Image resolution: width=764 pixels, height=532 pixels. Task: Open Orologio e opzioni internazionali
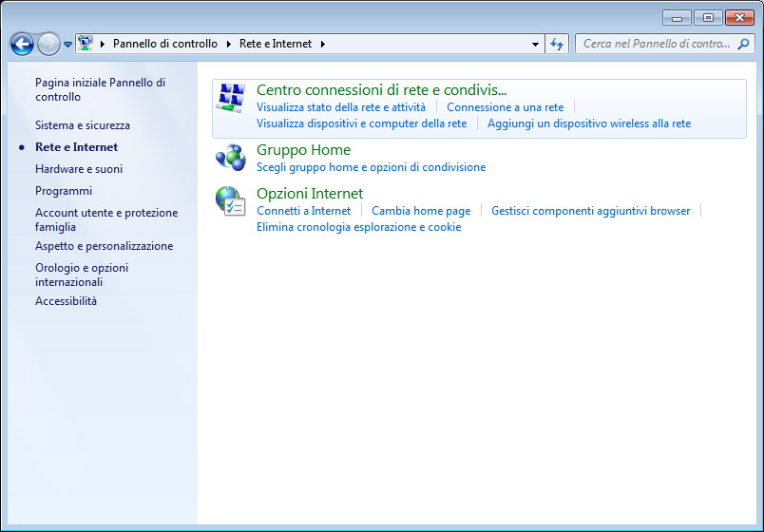[82, 275]
